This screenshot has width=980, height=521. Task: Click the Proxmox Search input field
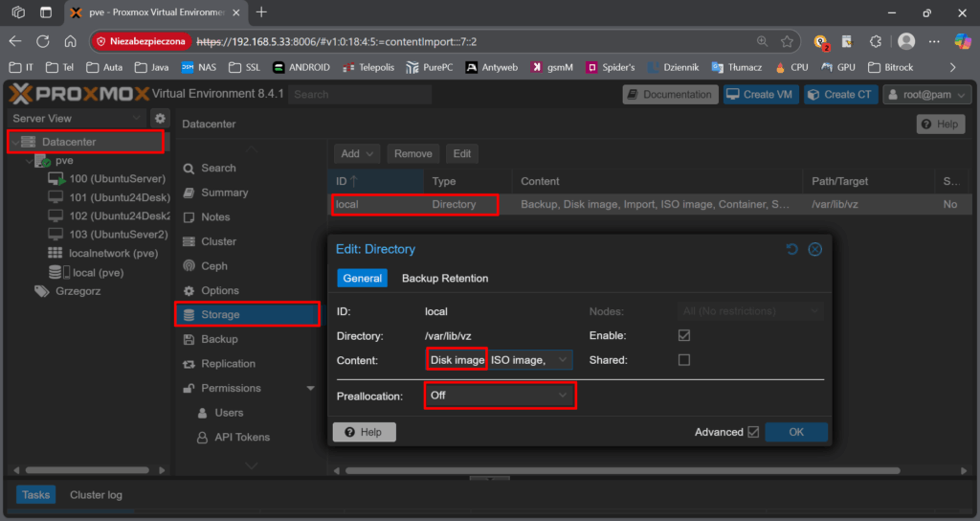360,95
